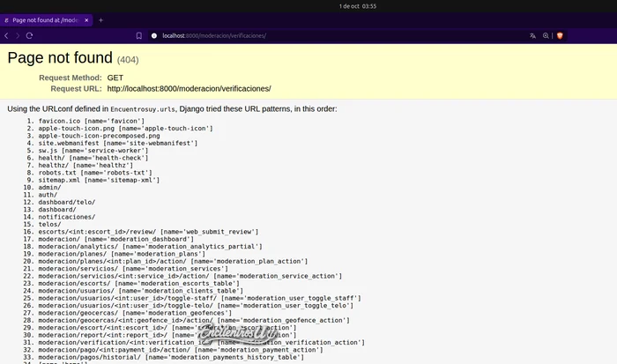Click the 'sw.js [name='service-worker']' row
This screenshot has height=364, width=617.
[93, 151]
